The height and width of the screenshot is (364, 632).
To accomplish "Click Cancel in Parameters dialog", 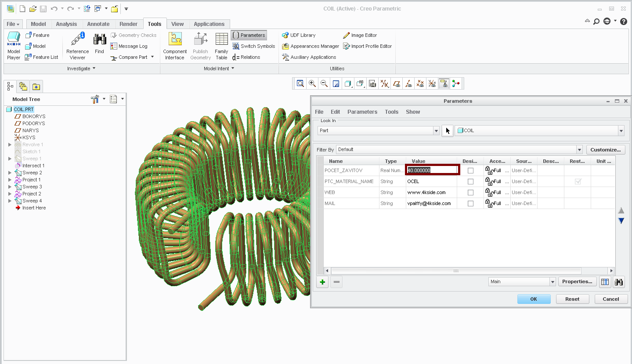I will pyautogui.click(x=611, y=299).
